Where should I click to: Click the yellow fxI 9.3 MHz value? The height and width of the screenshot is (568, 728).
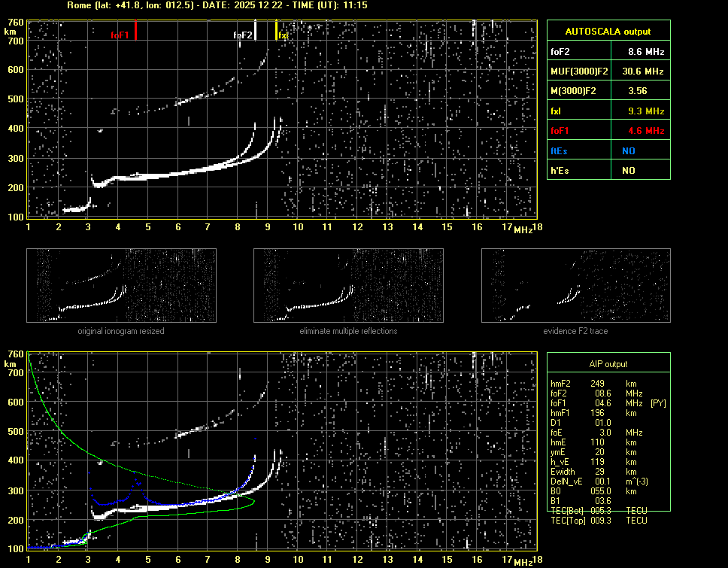(x=646, y=111)
